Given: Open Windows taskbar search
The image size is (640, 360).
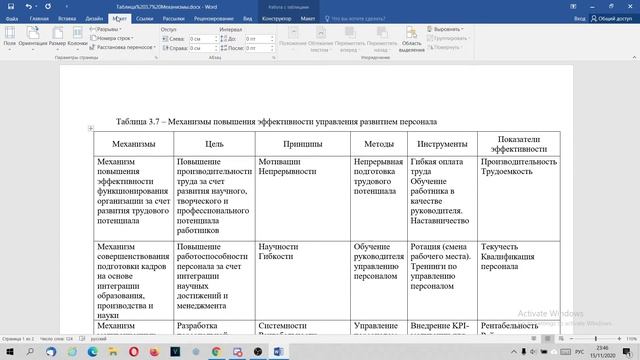Looking at the screenshot, I should (30, 351).
